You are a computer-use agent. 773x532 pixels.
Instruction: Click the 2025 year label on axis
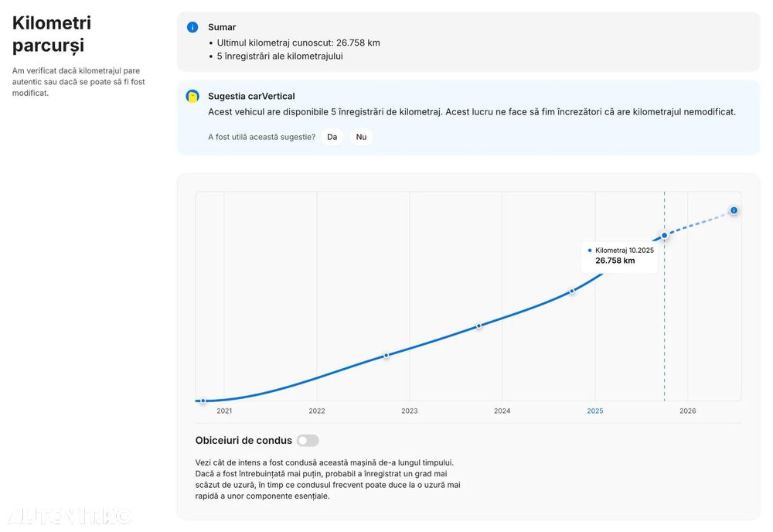[594, 411]
